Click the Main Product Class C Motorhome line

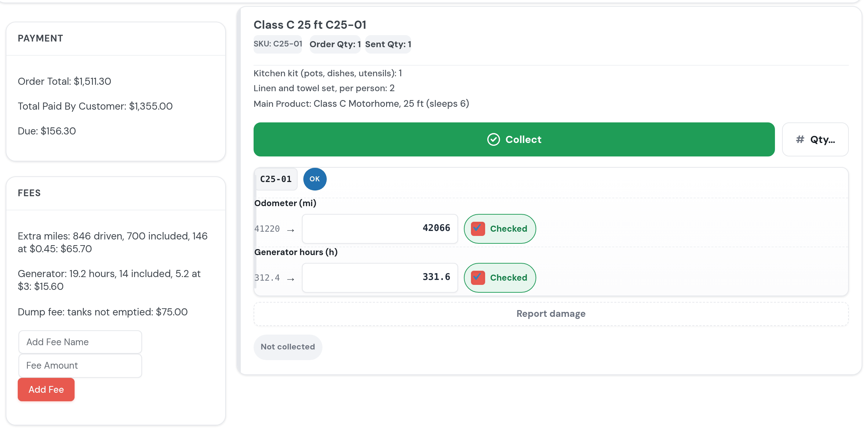[361, 104]
